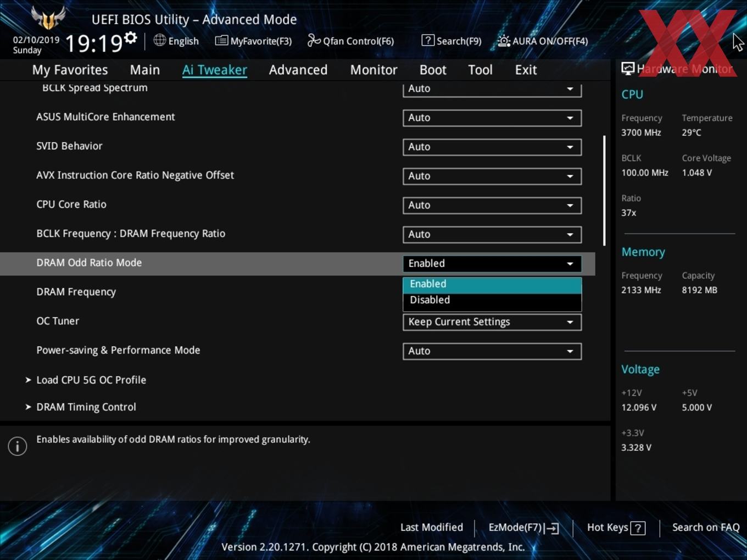
Task: Expand Load CPU 5G OC Profile
Action: [x=91, y=380]
